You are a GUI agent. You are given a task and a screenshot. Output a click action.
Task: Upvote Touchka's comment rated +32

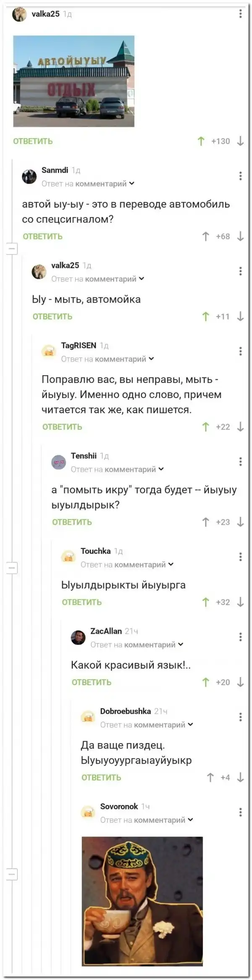(205, 602)
